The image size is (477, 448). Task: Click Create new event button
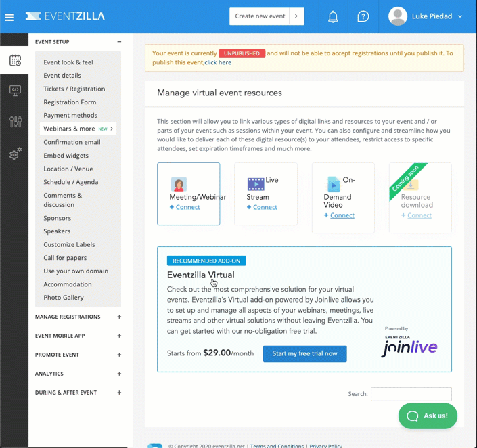(x=260, y=16)
